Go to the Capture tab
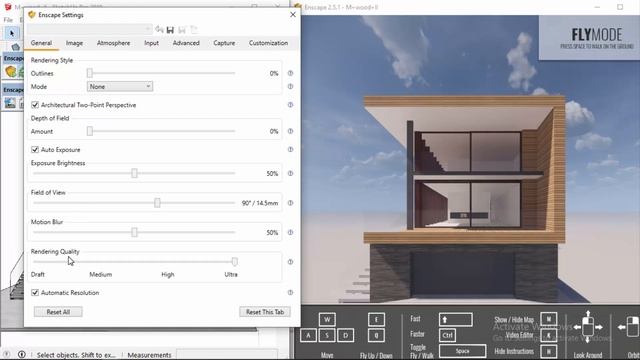This screenshot has width=640, height=360. point(224,43)
